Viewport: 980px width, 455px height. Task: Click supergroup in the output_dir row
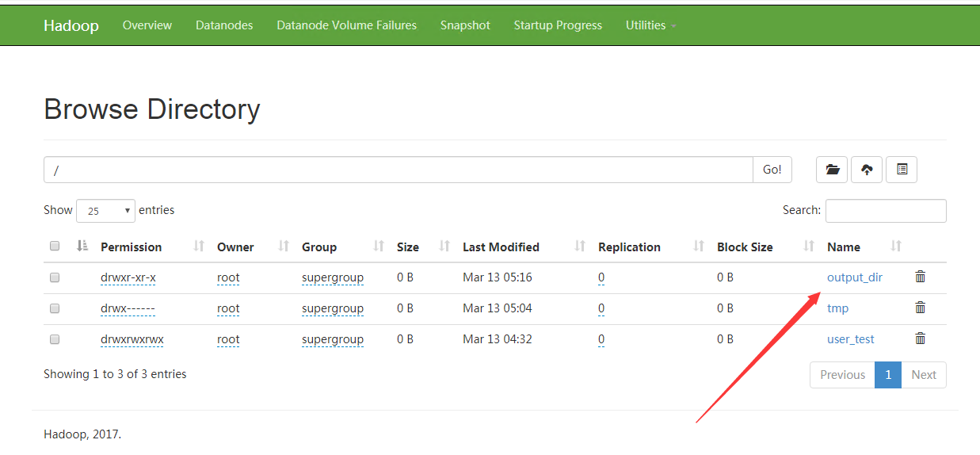click(x=333, y=277)
